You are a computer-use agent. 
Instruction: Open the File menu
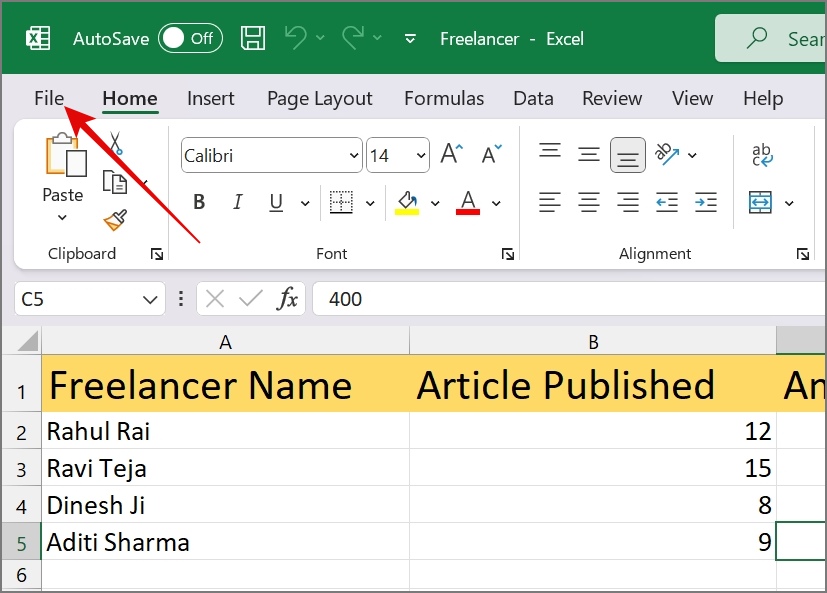48,98
